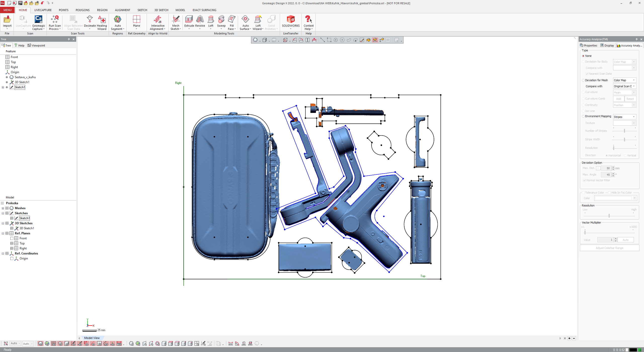Screen dimensions: 644x352
Task: Open Compare with Original Scan dropdown
Action: [624, 86]
